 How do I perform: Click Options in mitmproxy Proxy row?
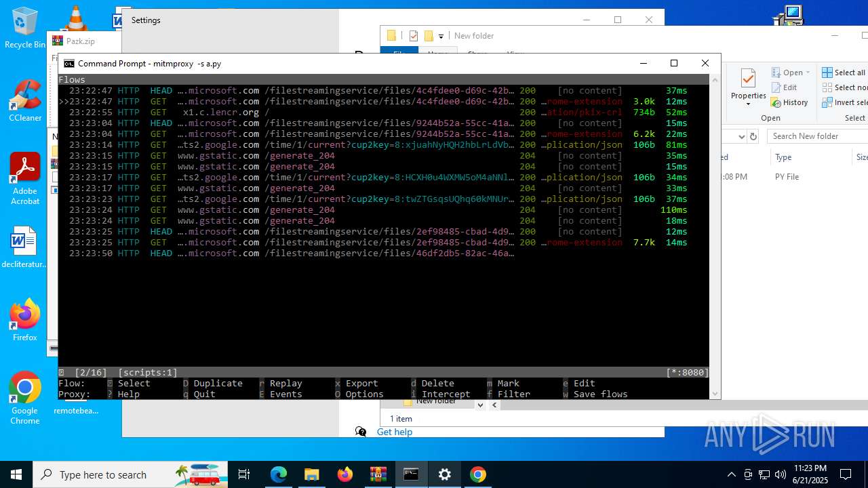tap(365, 394)
